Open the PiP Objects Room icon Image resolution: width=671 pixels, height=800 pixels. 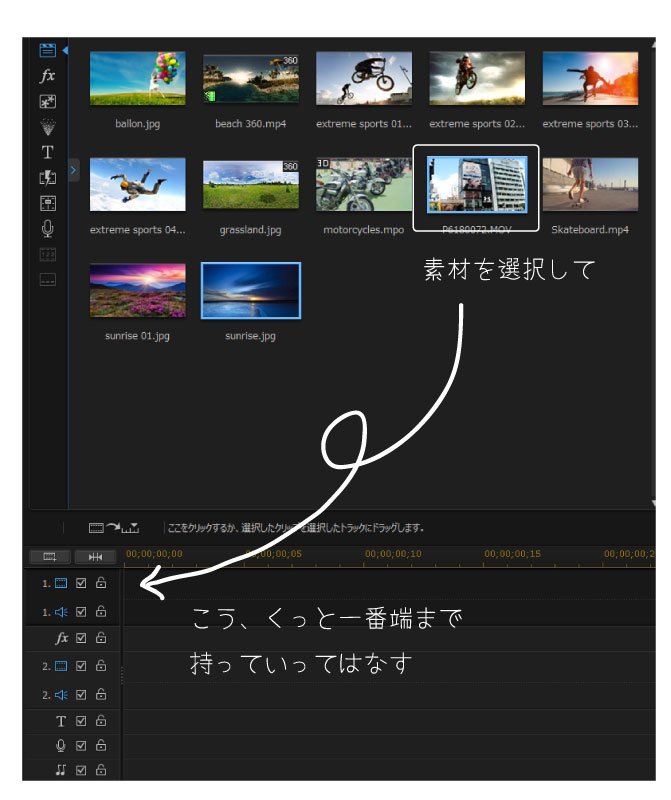47,102
